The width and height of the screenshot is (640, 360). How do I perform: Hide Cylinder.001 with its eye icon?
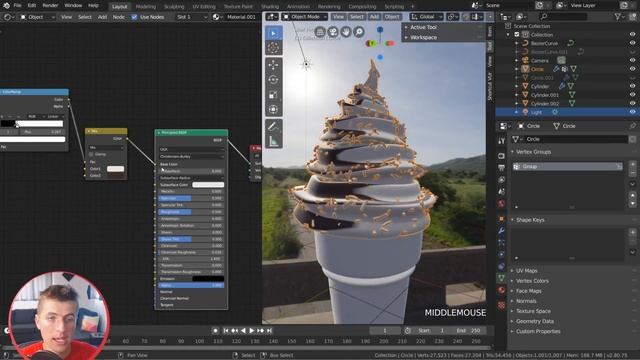tap(633, 95)
